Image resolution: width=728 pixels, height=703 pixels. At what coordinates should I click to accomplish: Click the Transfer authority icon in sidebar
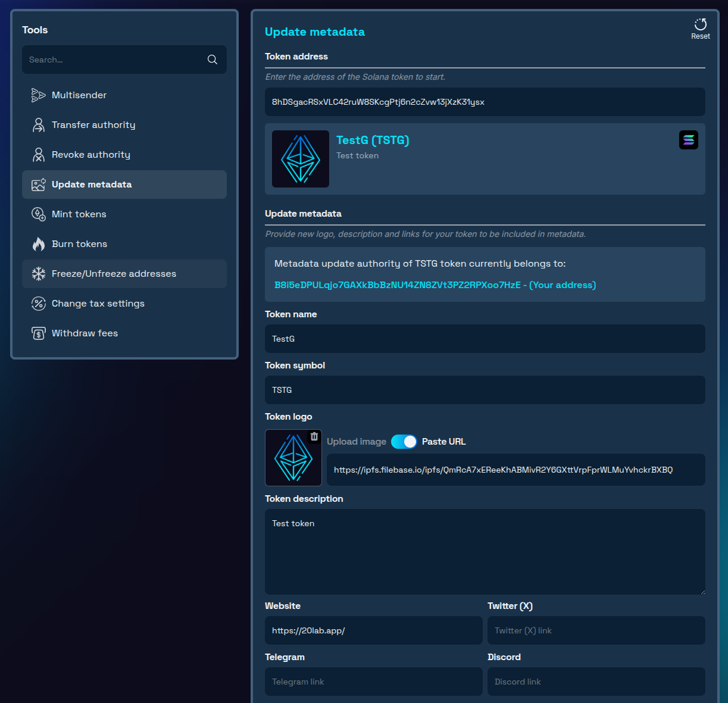point(38,124)
